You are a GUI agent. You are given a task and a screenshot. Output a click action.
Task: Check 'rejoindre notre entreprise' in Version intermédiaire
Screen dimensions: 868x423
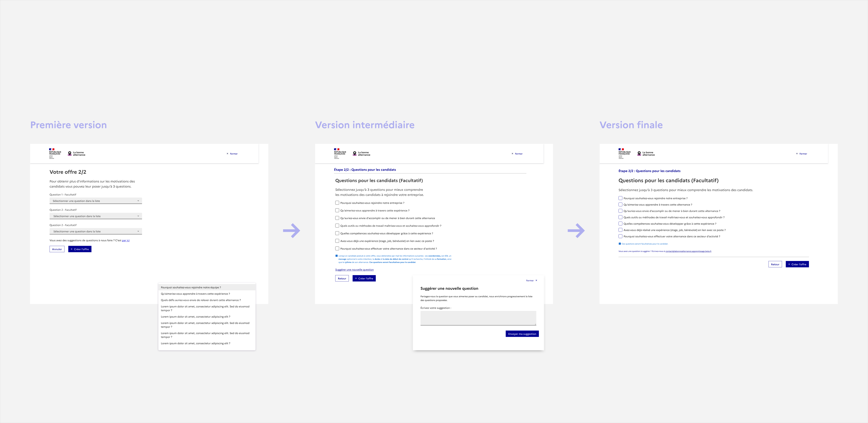pyautogui.click(x=337, y=203)
